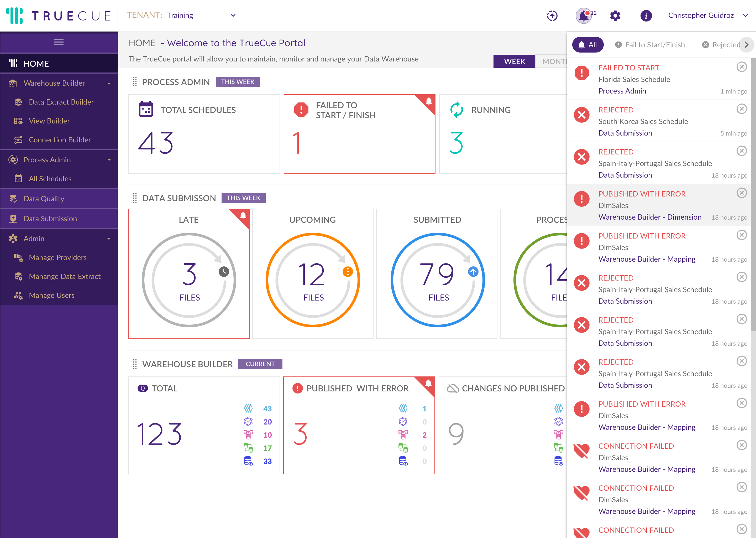This screenshot has height=538, width=756.
Task: Collapse the Warehouse Builder sidebar section
Action: [109, 84]
